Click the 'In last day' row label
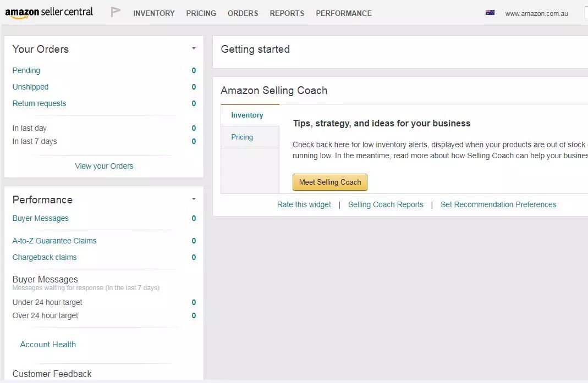This screenshot has height=383, width=588. (29, 128)
